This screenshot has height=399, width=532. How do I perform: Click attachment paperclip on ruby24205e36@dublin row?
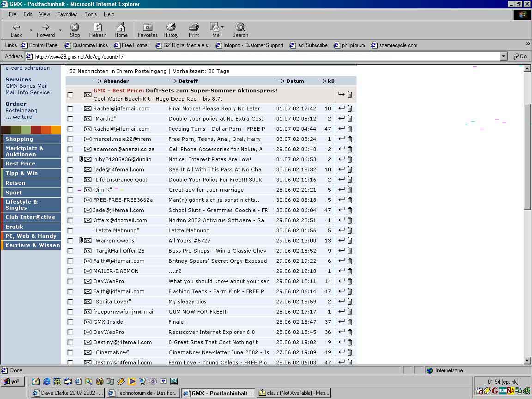click(81, 159)
